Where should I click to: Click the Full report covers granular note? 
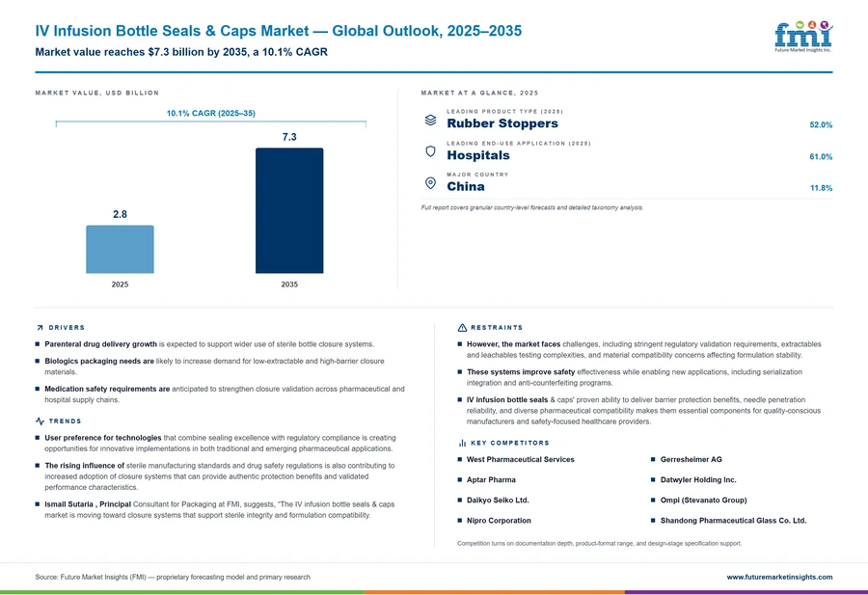point(532,207)
